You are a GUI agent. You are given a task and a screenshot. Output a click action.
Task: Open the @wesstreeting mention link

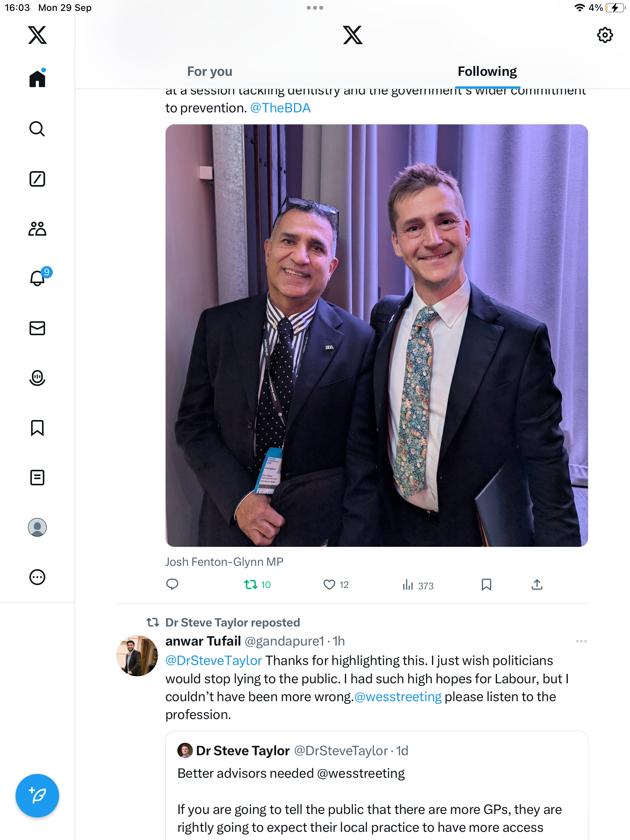[398, 697]
